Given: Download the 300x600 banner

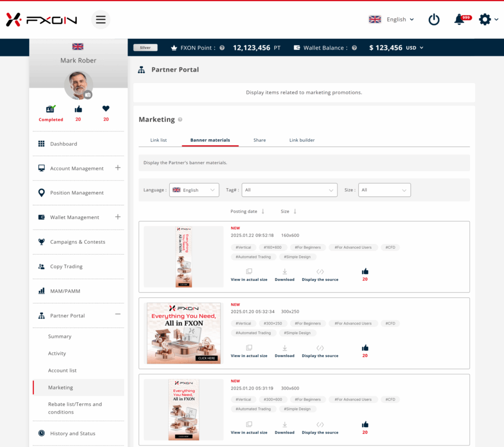Looking at the screenshot, I should click(x=284, y=428).
